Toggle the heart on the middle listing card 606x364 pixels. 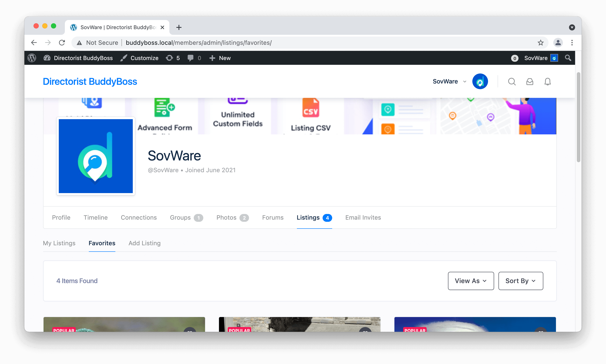tap(366, 332)
